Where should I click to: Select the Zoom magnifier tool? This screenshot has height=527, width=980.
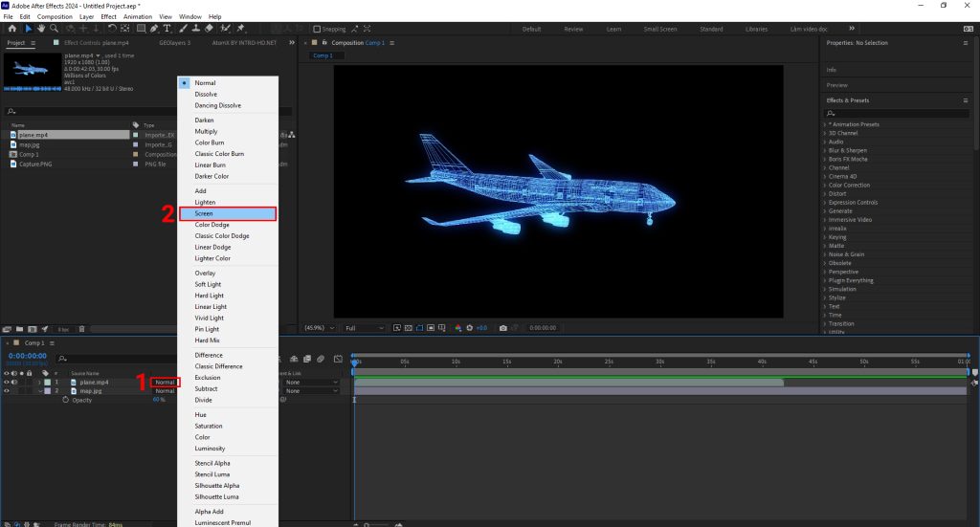(53, 29)
